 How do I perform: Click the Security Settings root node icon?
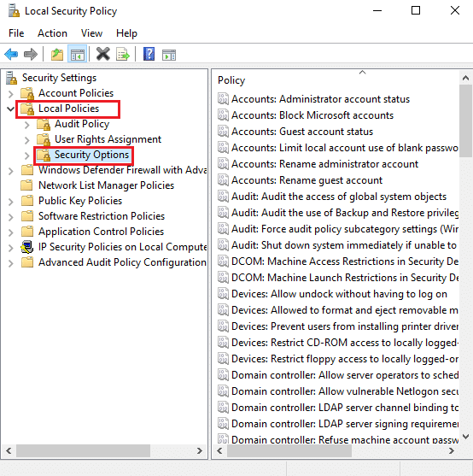click(11, 78)
